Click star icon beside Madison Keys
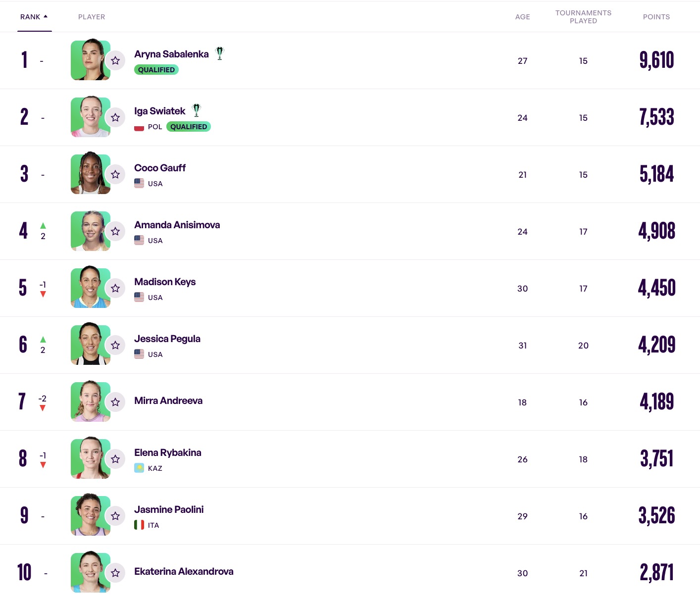Viewport: 700px width, 601px height. (x=115, y=288)
